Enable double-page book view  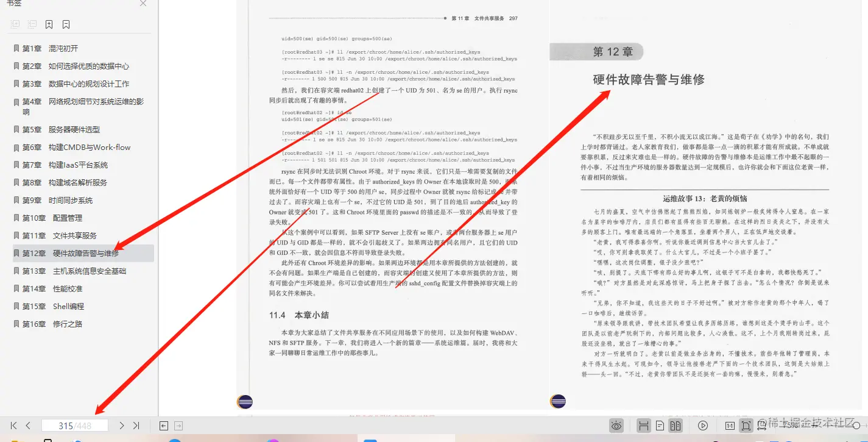[x=677, y=425]
